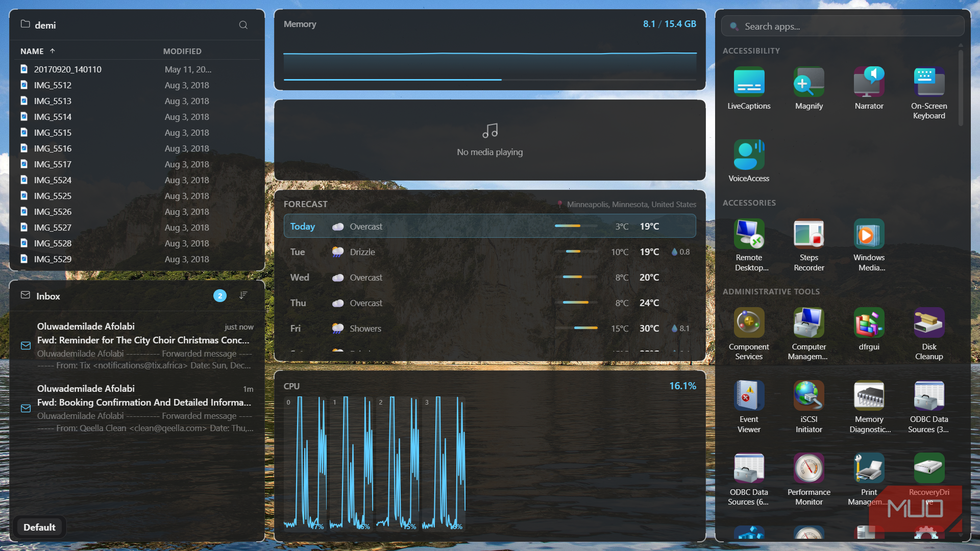Select the Fri Showers forecast row
The height and width of the screenshot is (551, 980).
pos(489,328)
